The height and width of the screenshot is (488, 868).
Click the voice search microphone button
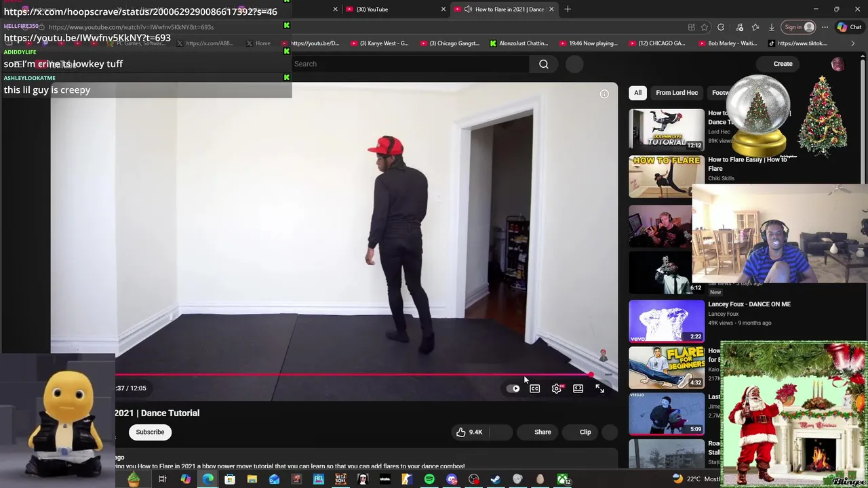(574, 64)
